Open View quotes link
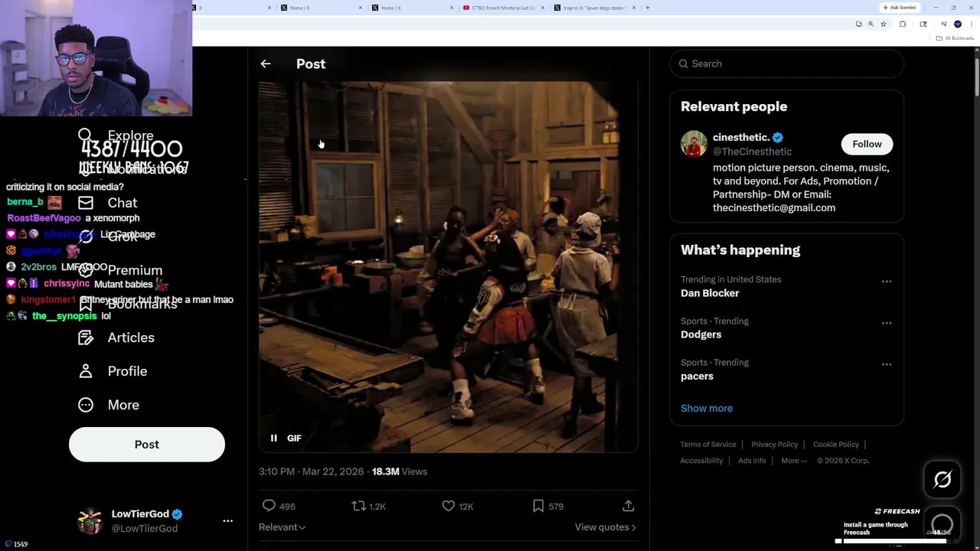Viewport: 980px width, 551px height. pos(605,527)
